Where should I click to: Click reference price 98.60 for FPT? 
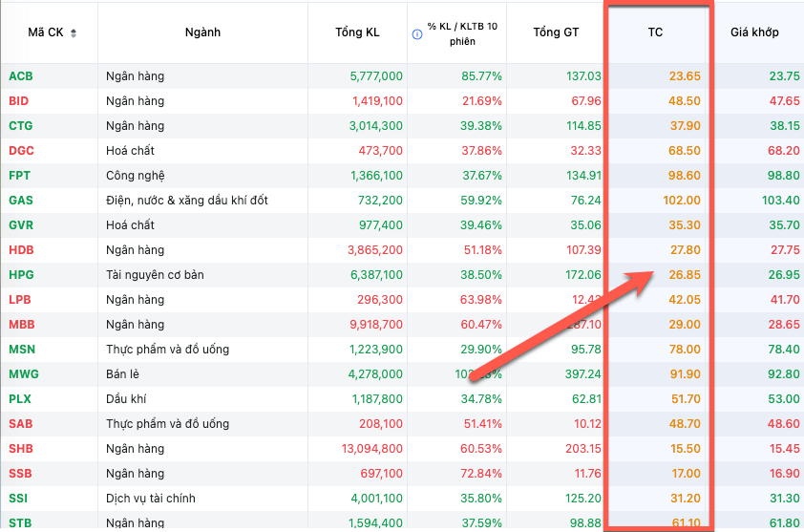[684, 176]
